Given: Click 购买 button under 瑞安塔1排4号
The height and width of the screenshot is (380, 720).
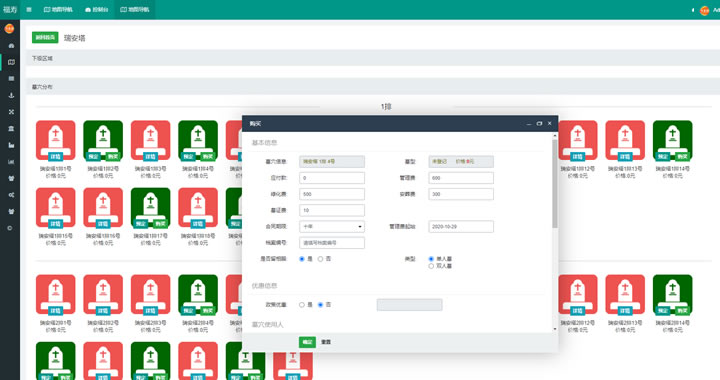Looking at the screenshot, I should coord(208,156).
